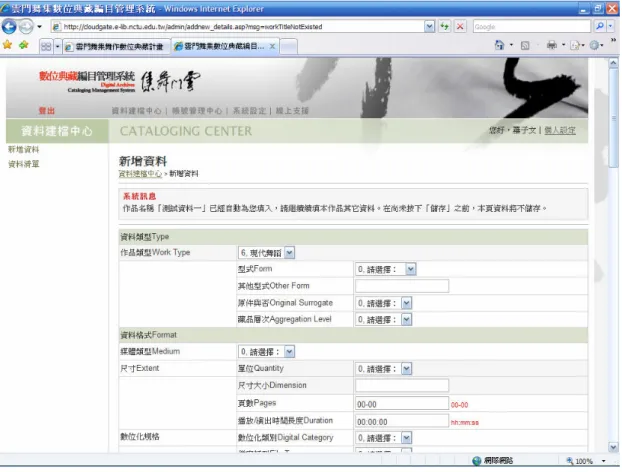The image size is (622, 472).
Task: Click the Favorites star icon
Action: (x=8, y=45)
